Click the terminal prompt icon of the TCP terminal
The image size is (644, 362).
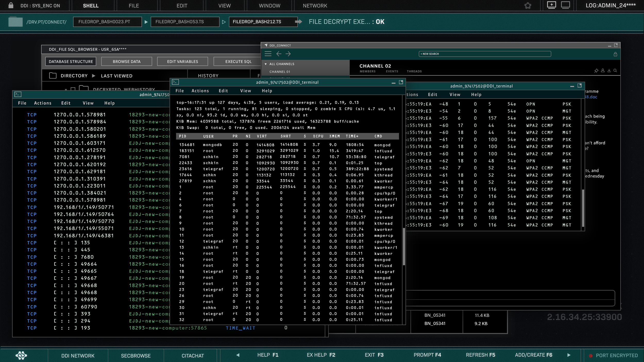click(18, 94)
